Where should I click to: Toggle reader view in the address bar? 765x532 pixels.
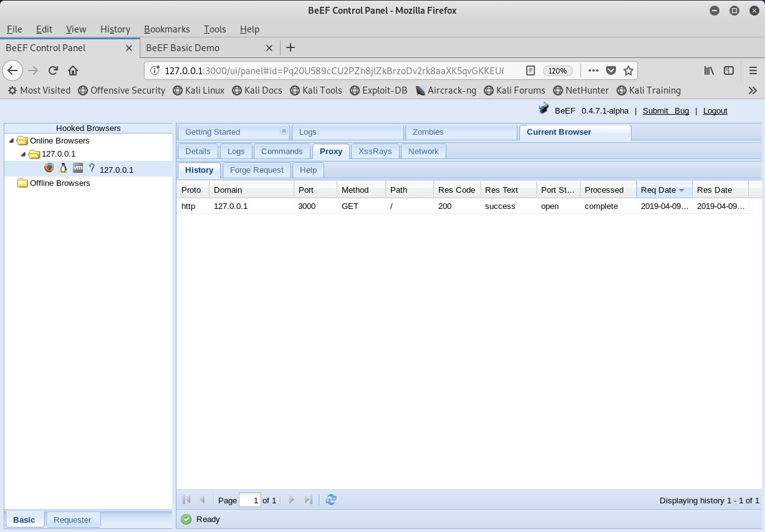531,70
